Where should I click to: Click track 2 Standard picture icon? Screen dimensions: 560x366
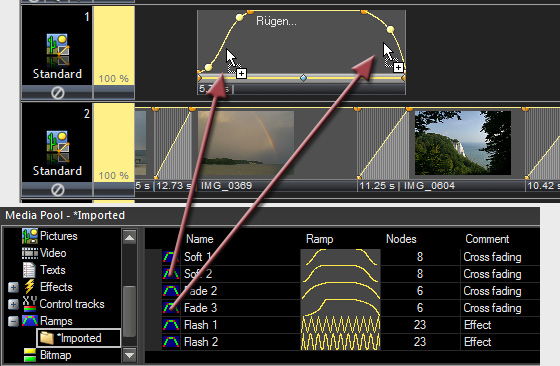[58, 147]
